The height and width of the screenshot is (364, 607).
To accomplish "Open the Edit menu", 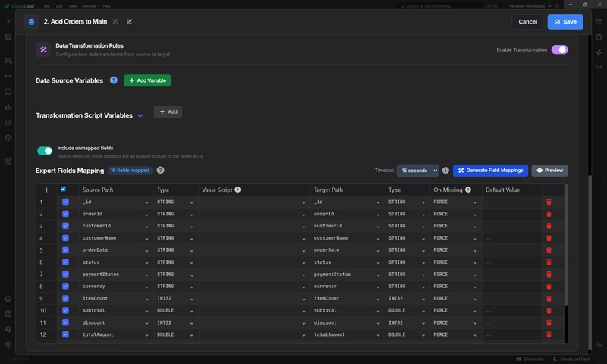I will tap(59, 6).
